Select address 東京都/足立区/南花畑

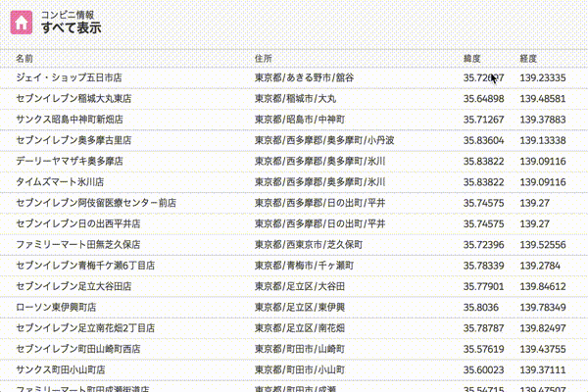(x=300, y=328)
